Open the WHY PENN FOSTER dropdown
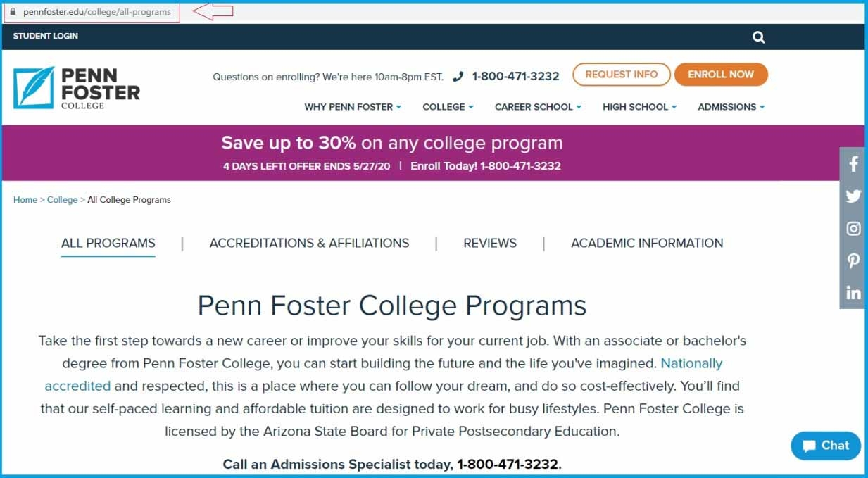The height and width of the screenshot is (478, 868). pos(351,107)
